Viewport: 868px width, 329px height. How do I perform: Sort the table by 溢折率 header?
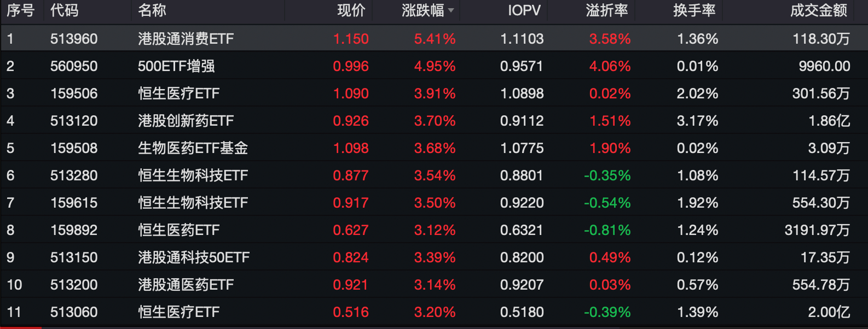pyautogui.click(x=606, y=10)
